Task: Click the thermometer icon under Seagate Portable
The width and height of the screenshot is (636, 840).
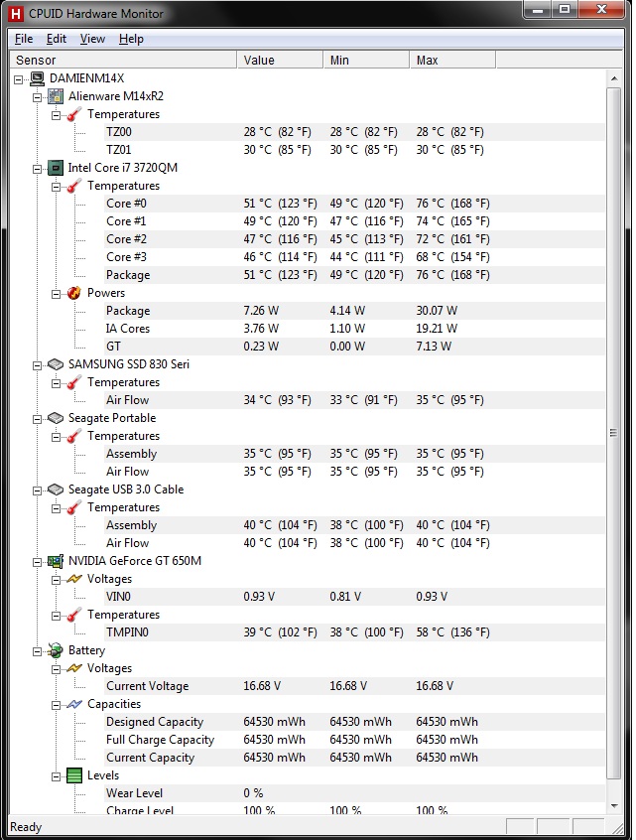Action: pyautogui.click(x=74, y=436)
